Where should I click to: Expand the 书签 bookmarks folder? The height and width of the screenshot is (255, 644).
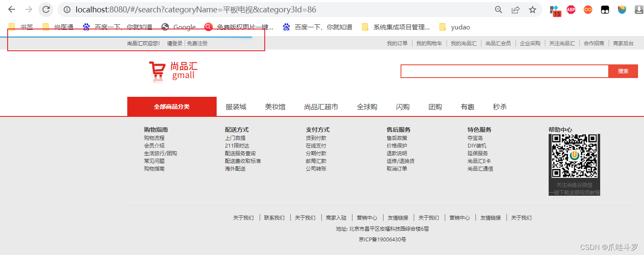point(21,26)
